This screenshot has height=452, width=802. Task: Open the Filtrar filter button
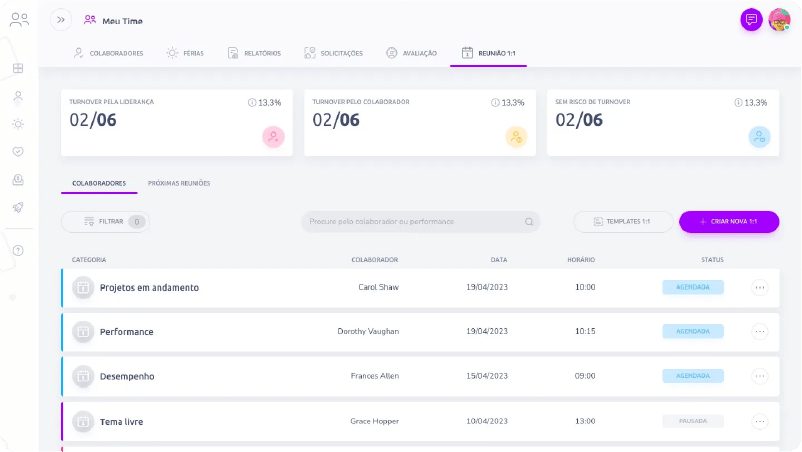(105, 221)
